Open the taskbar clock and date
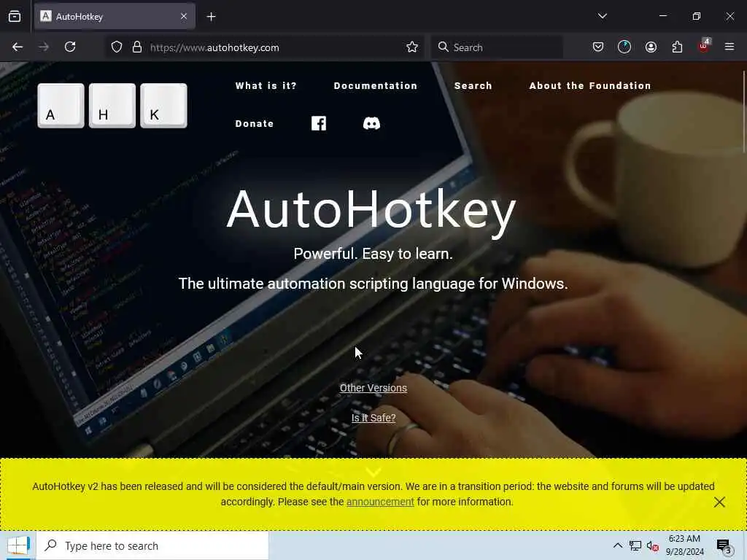The height and width of the screenshot is (560, 747). pyautogui.click(x=684, y=545)
